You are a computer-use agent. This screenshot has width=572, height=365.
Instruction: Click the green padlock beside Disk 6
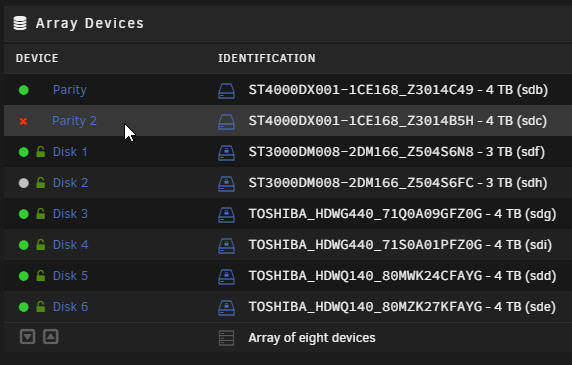41,307
